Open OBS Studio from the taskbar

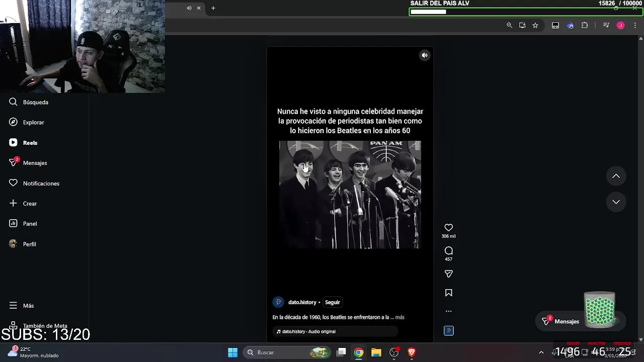tap(394, 352)
